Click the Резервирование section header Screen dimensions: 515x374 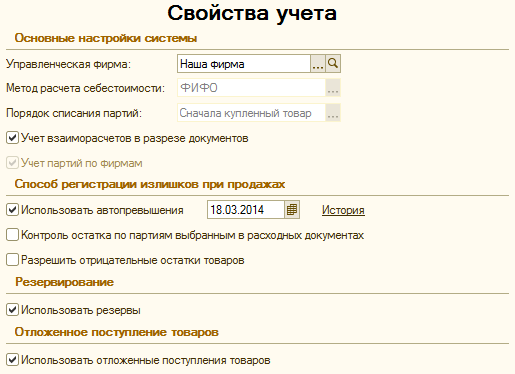[x=64, y=282]
